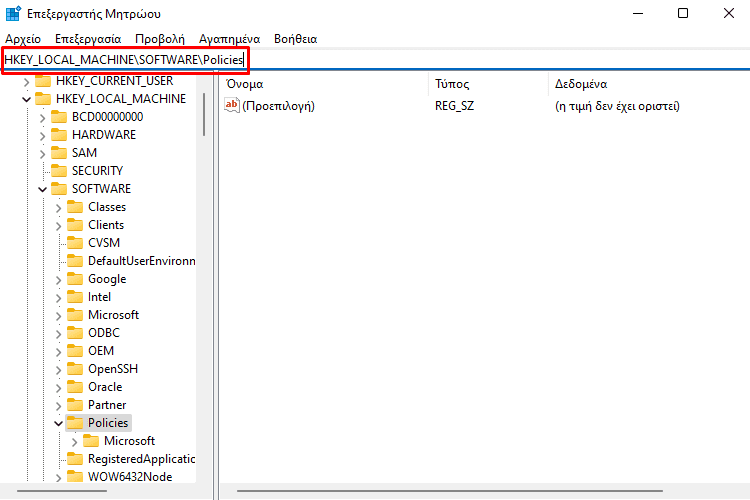Click the BCD00000000 folder icon
This screenshot has height=500, width=750.
click(x=59, y=116)
